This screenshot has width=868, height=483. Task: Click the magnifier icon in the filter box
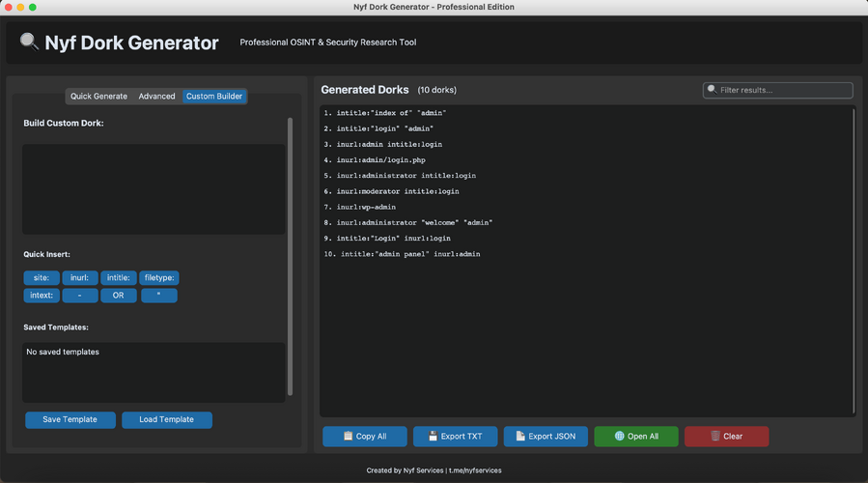[x=713, y=90]
